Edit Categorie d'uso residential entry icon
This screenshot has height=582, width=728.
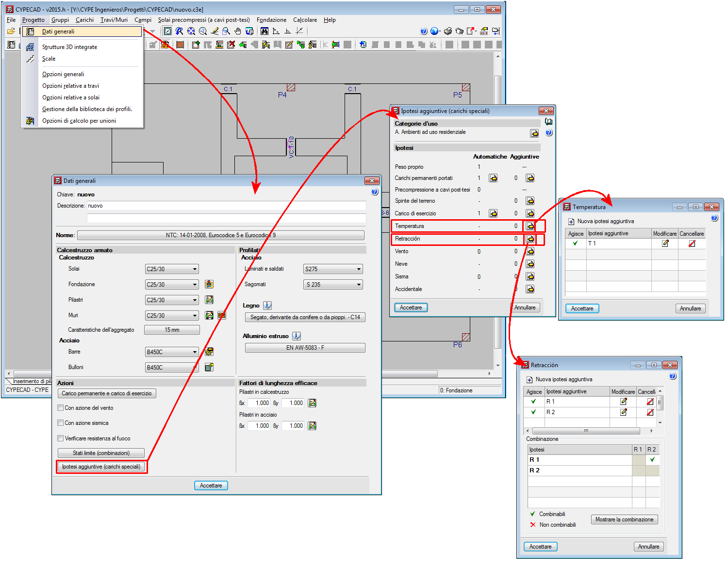coord(534,133)
